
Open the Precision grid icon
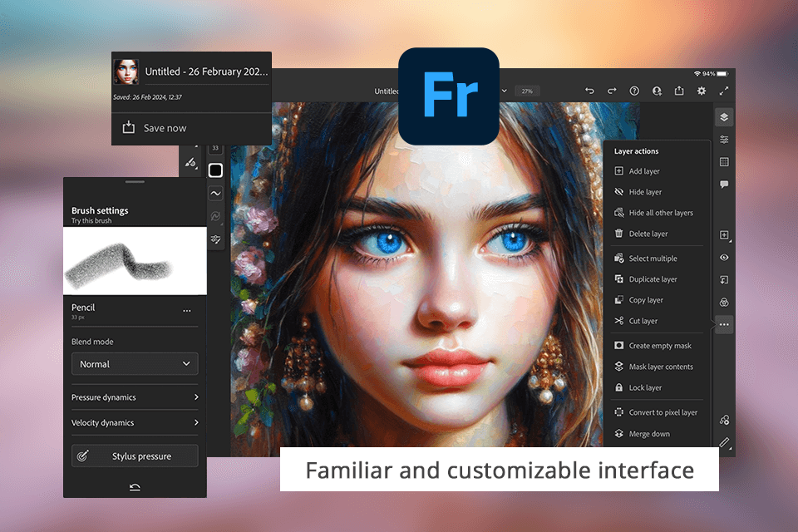click(724, 162)
